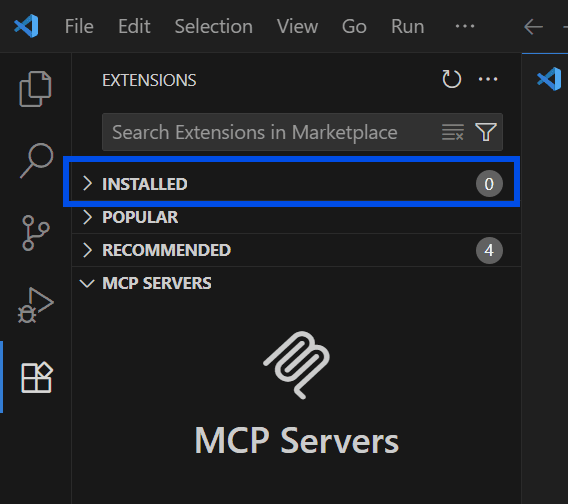This screenshot has width=568, height=504.
Task: Open the Run and Debug view
Action: coord(36,305)
